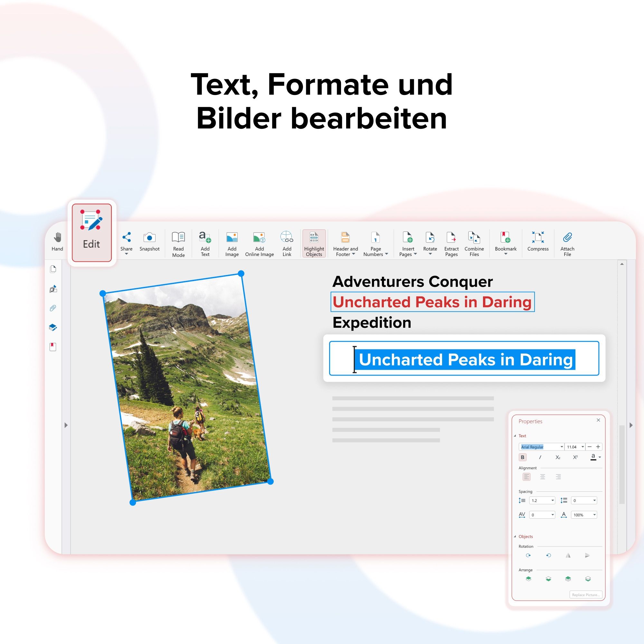644x644 pixels.
Task: Open the text color picker
Action: pyautogui.click(x=600, y=457)
